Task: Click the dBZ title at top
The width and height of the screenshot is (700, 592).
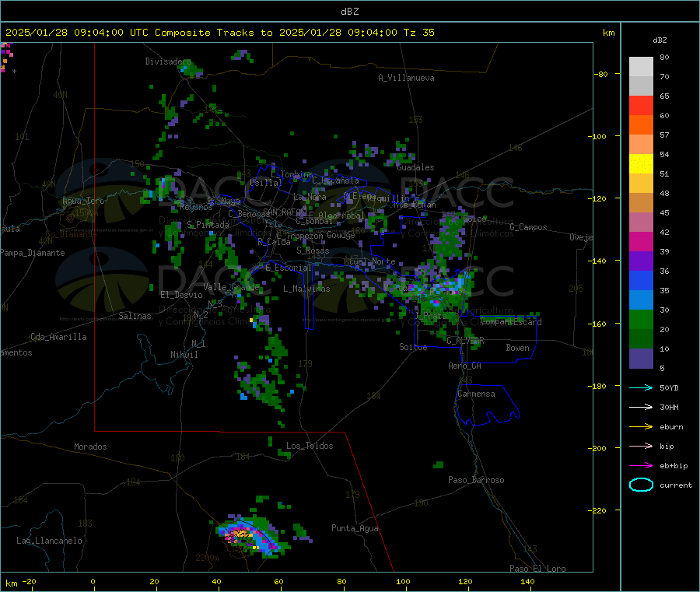Action: 349,12
